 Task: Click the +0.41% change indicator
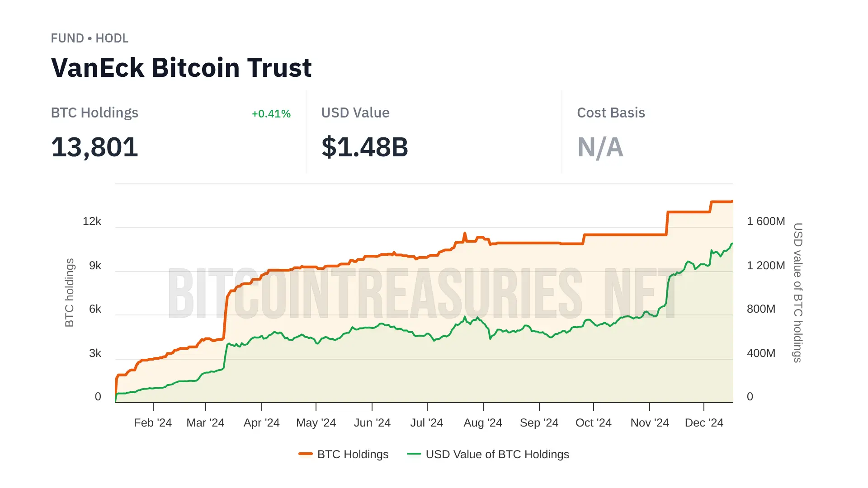(271, 114)
